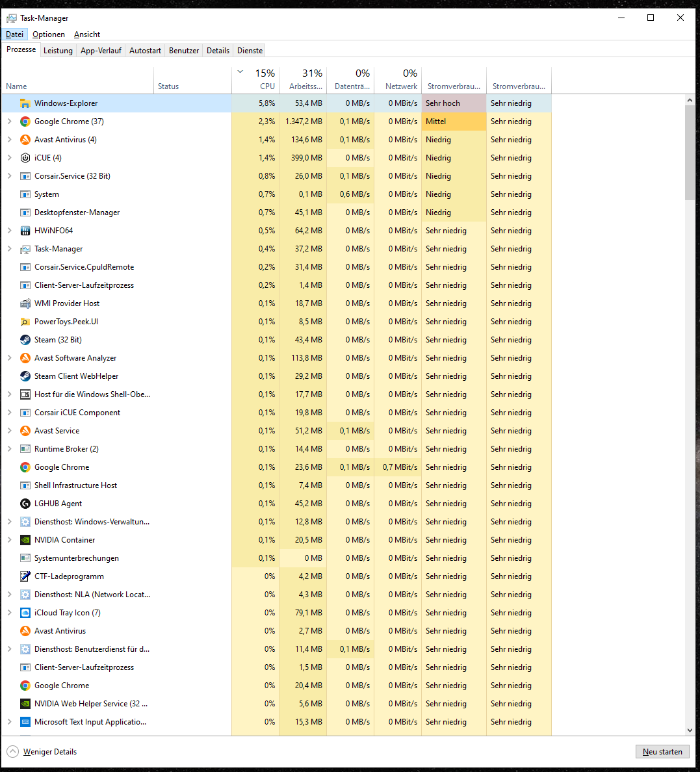The width and height of the screenshot is (700, 772).
Task: Click the Neu starten button
Action: point(662,752)
